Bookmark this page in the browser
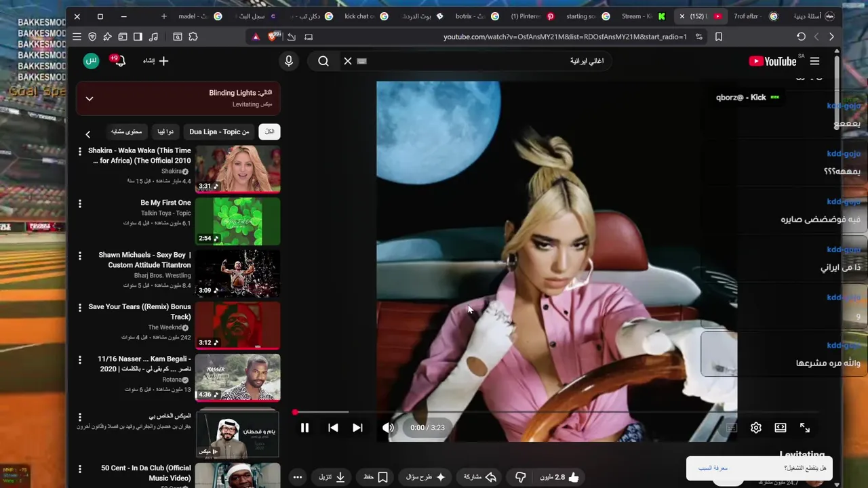The image size is (868, 488). [x=719, y=37]
